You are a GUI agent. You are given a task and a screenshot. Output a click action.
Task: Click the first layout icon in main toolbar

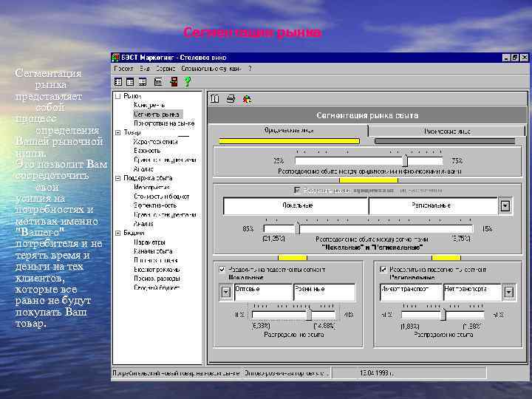(x=118, y=81)
